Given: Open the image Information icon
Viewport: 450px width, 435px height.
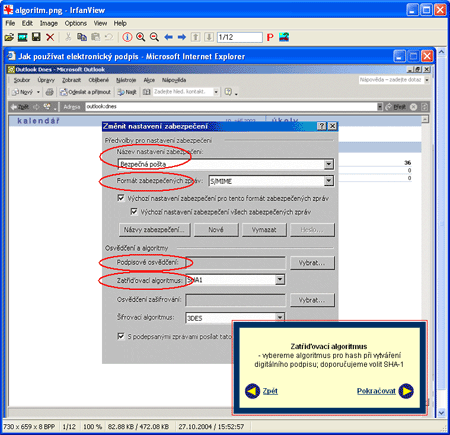Looking at the screenshot, I should (127, 37).
